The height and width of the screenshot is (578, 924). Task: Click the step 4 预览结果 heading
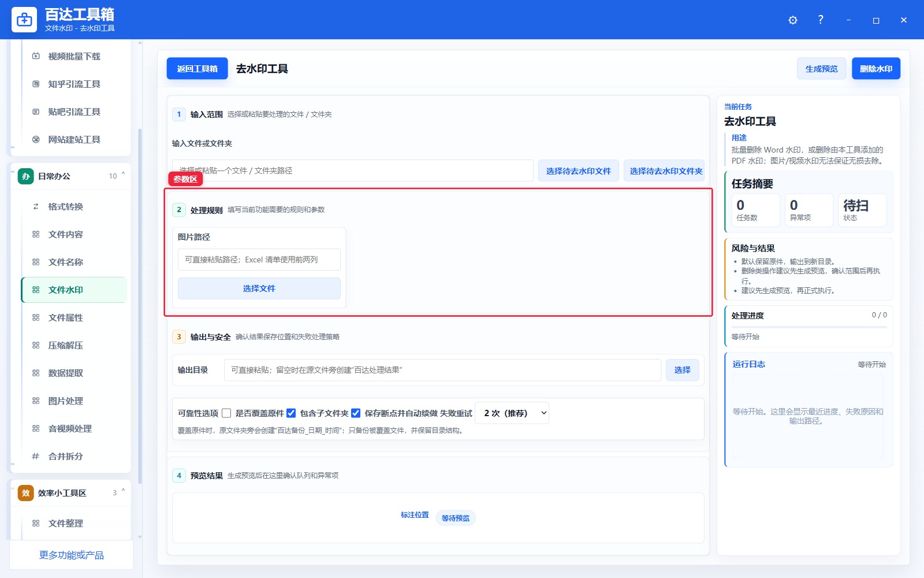tap(207, 476)
